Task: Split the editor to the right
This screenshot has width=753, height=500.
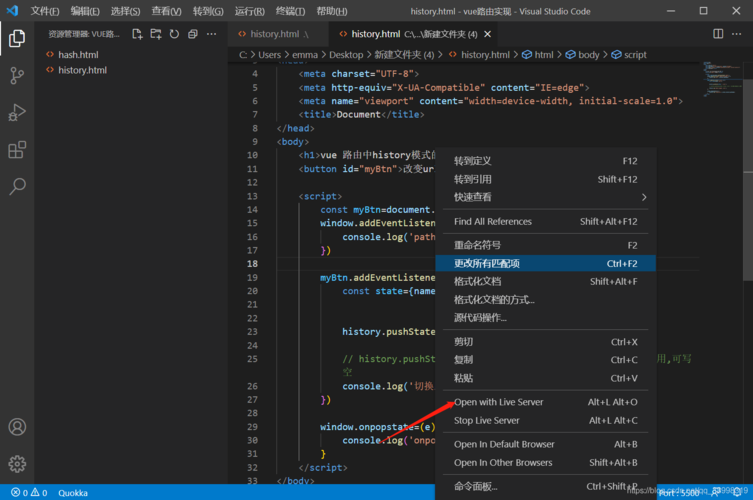Action: pos(718,34)
